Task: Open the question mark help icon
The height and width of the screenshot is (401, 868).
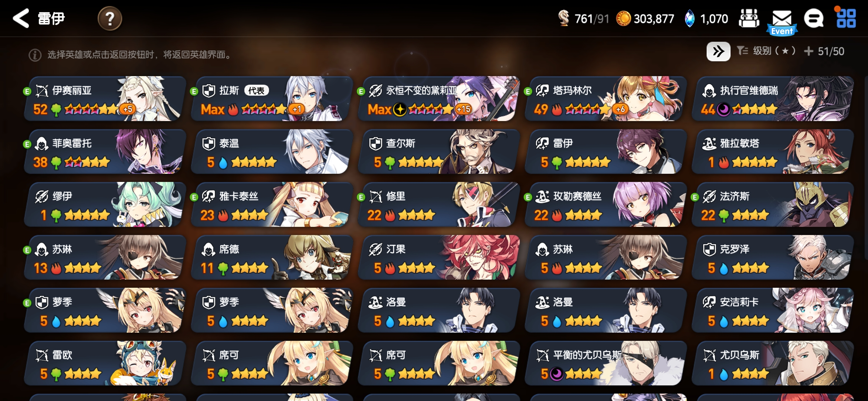Action: point(109,18)
